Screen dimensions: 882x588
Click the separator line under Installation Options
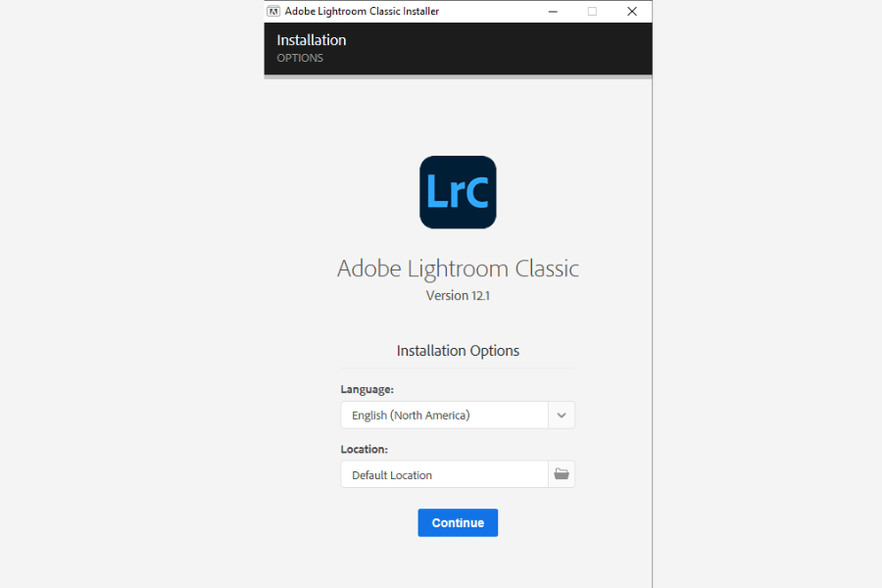click(x=458, y=368)
